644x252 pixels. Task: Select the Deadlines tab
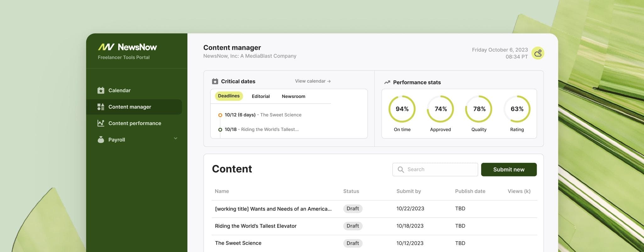(229, 96)
